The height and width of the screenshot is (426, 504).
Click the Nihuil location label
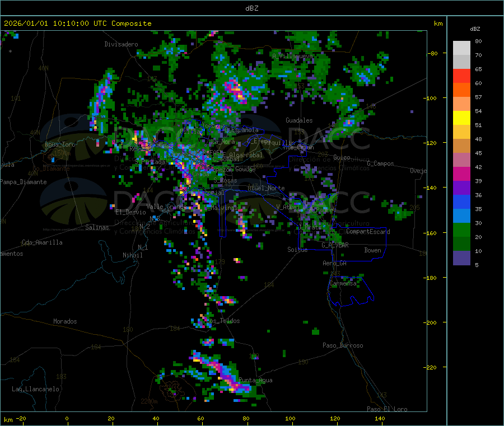pos(132,255)
